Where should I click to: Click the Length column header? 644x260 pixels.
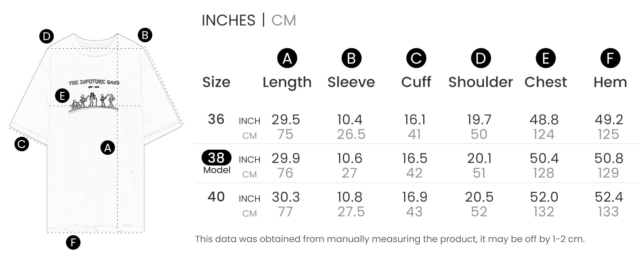287,82
